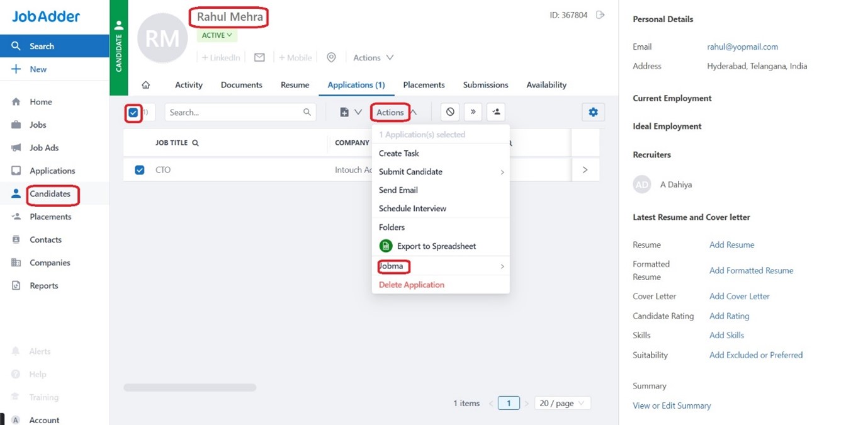Click the +LinkedIn link
The height and width of the screenshot is (425, 868).
pyautogui.click(x=221, y=57)
